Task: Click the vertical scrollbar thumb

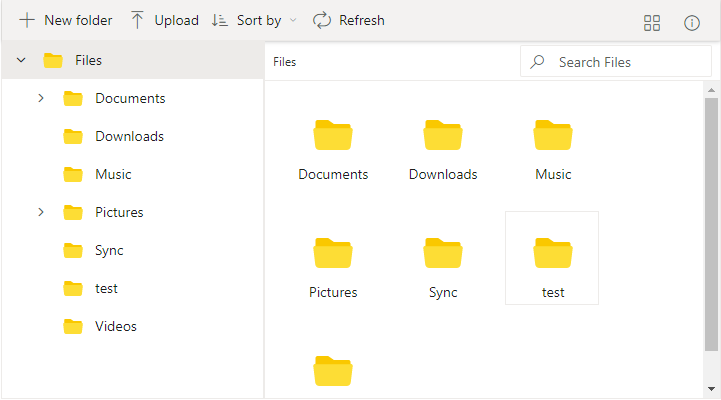Action: click(x=711, y=224)
